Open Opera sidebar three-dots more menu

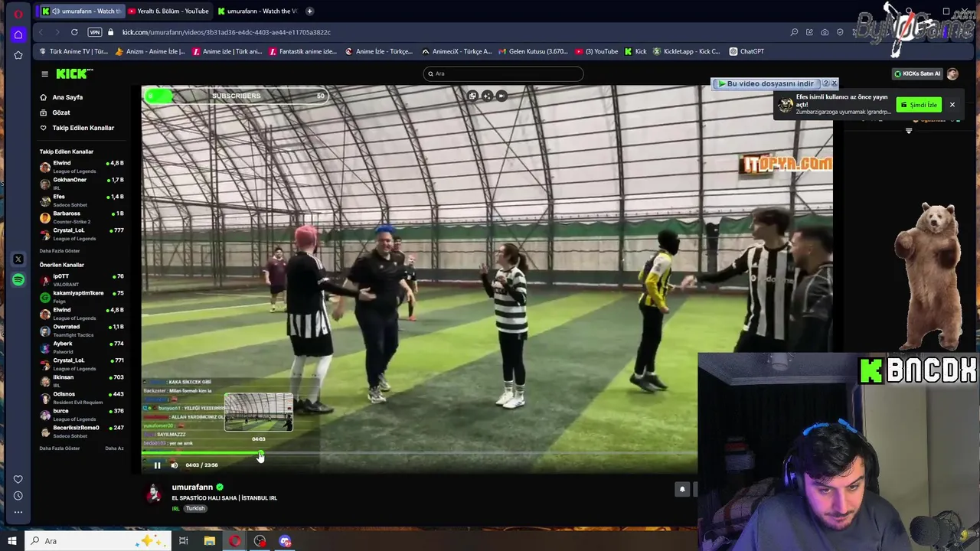point(18,512)
